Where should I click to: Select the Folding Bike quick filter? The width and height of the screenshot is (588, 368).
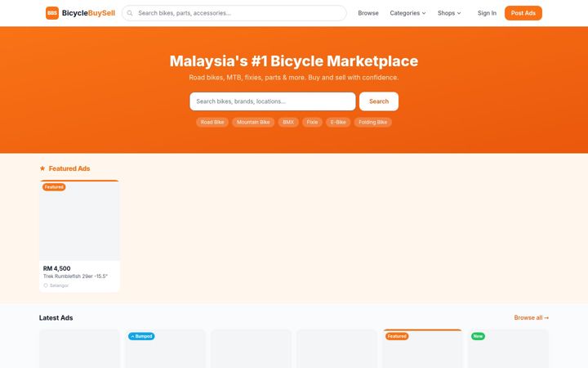click(372, 122)
